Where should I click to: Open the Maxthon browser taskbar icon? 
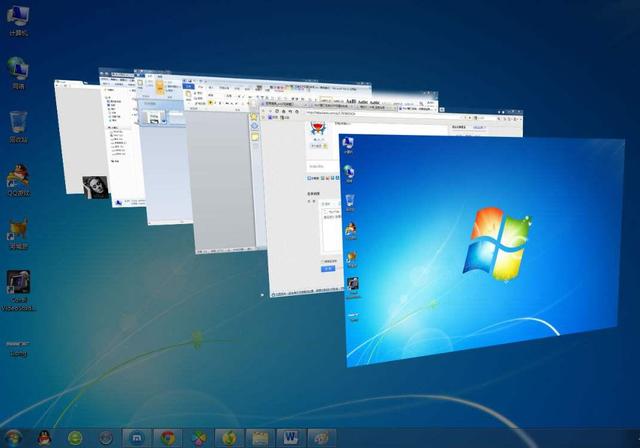pos(137,438)
